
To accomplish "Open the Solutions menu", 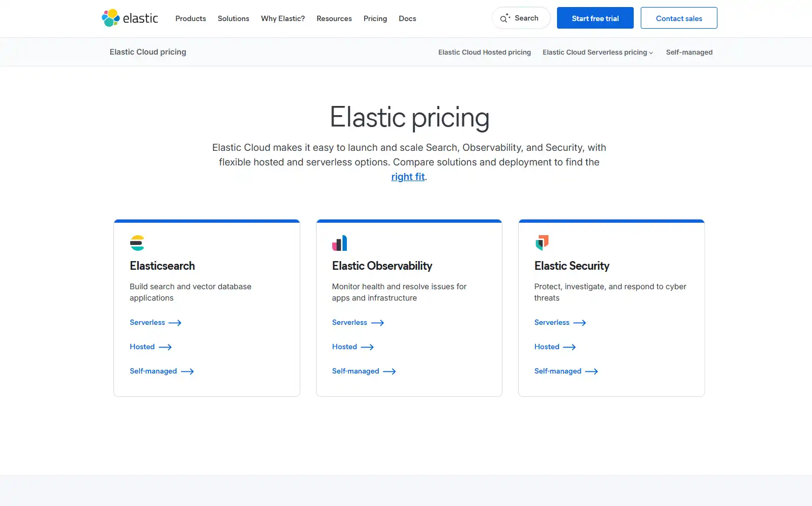I will 233,18.
